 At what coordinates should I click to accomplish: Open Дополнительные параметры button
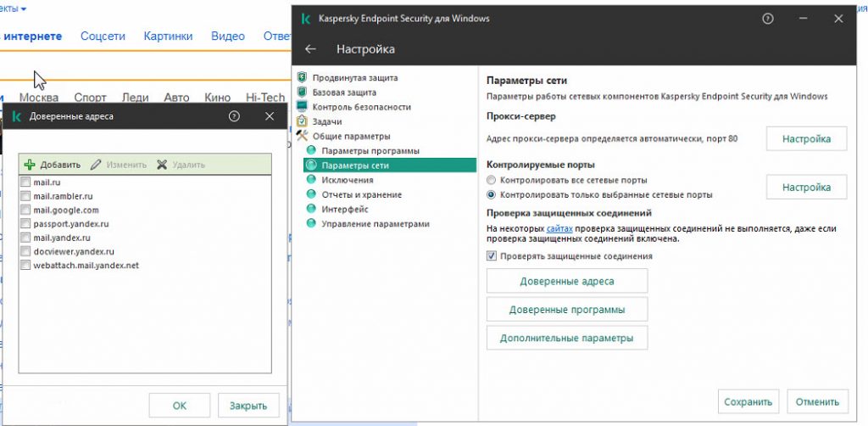coord(567,338)
